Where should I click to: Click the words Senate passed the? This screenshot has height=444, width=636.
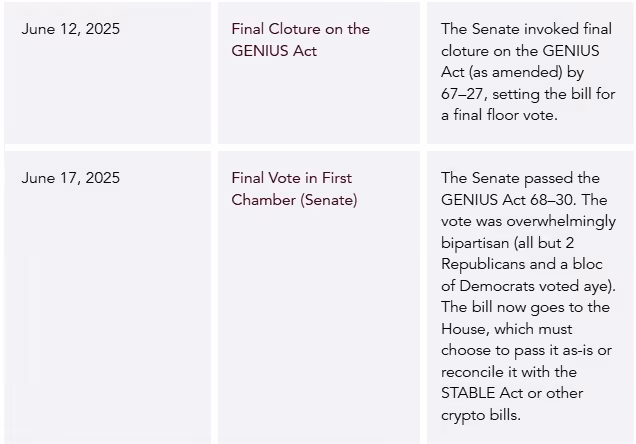(536, 178)
